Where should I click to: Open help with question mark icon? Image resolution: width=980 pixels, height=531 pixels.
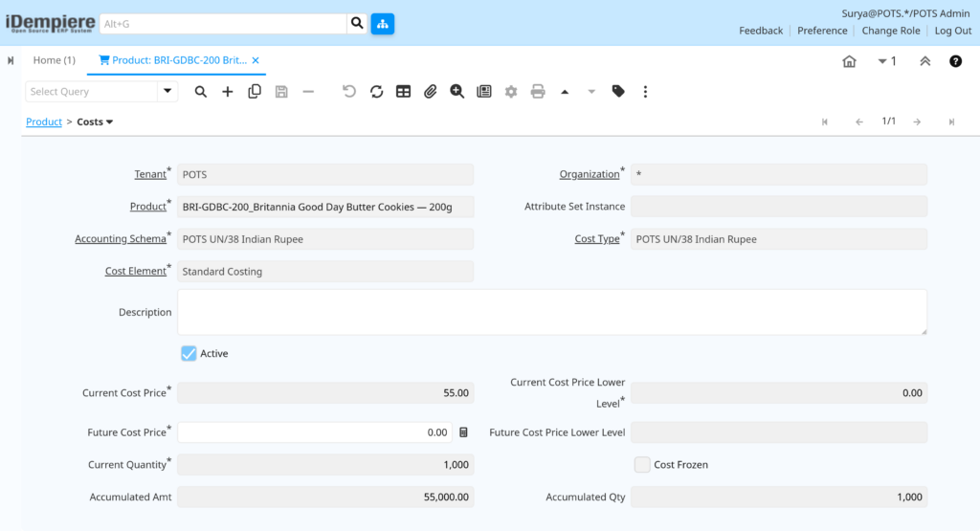click(955, 61)
